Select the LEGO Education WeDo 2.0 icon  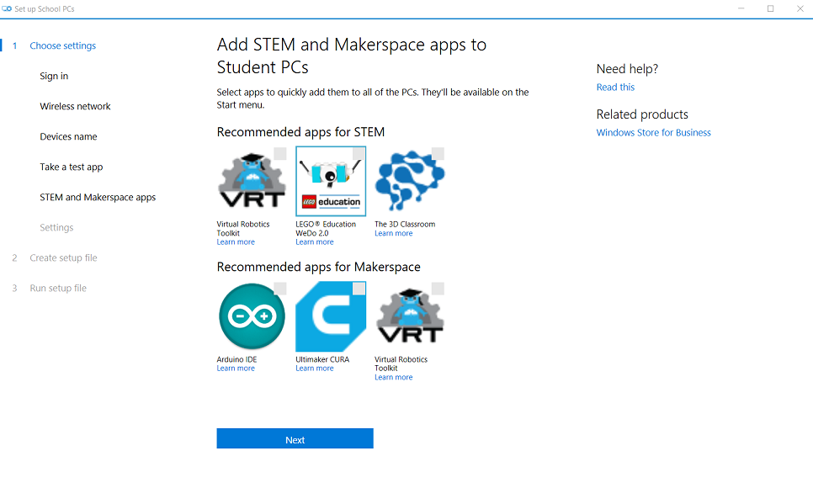coord(331,181)
